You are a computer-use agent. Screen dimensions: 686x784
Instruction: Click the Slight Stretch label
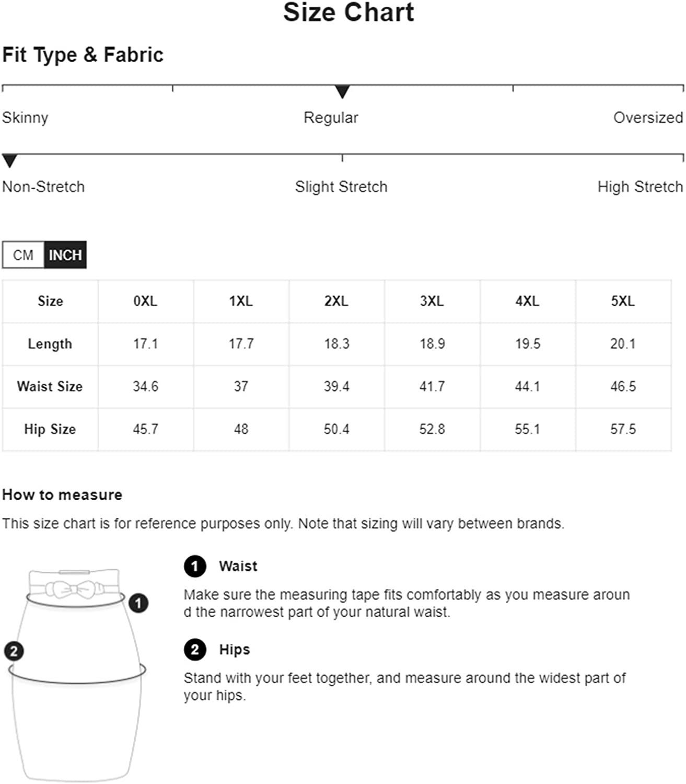[341, 187]
